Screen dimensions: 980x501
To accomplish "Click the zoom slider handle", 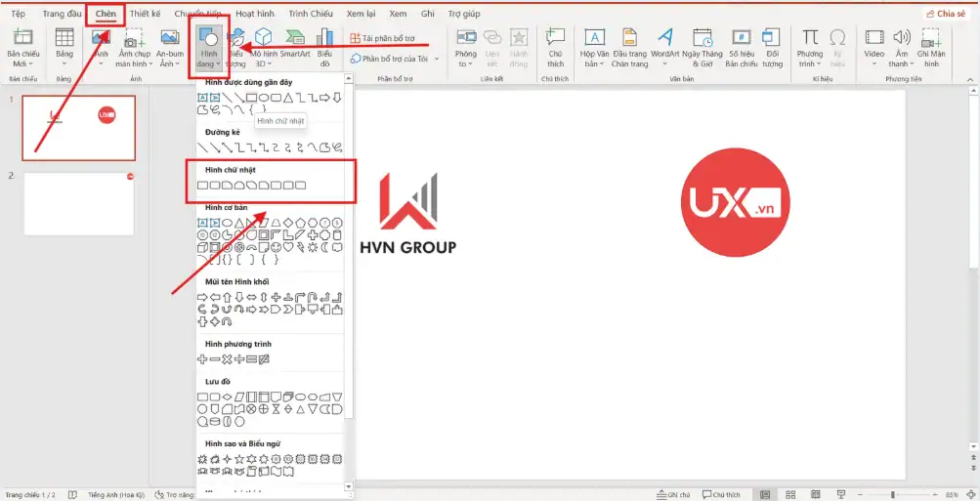I will point(892,495).
